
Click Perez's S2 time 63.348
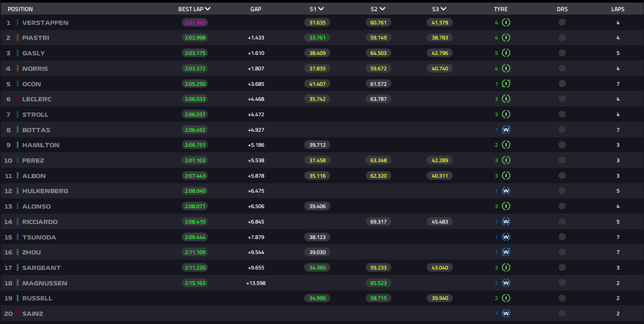(x=378, y=160)
